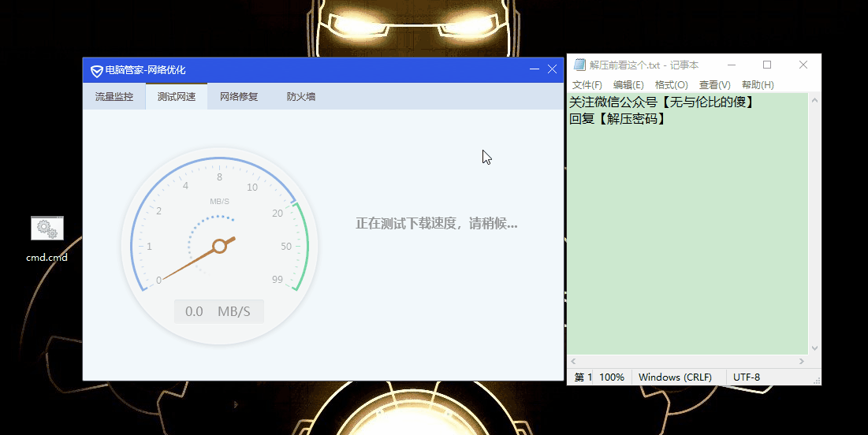The height and width of the screenshot is (435, 868).
Task: Click the Notepad document icon in title bar
Action: [579, 65]
